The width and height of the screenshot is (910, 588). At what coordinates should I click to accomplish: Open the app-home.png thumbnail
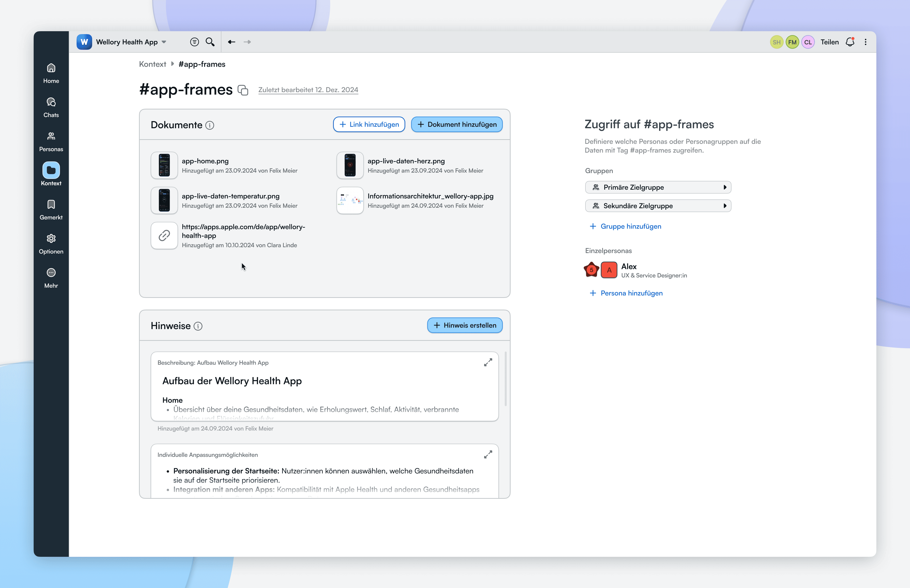[x=164, y=165]
